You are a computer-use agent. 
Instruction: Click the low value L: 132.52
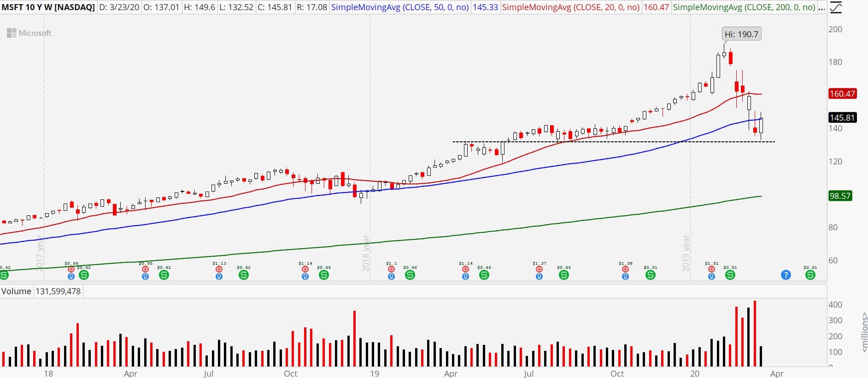point(236,7)
